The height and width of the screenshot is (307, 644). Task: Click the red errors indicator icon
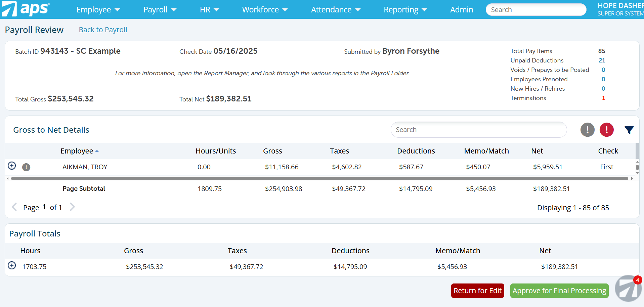point(606,130)
